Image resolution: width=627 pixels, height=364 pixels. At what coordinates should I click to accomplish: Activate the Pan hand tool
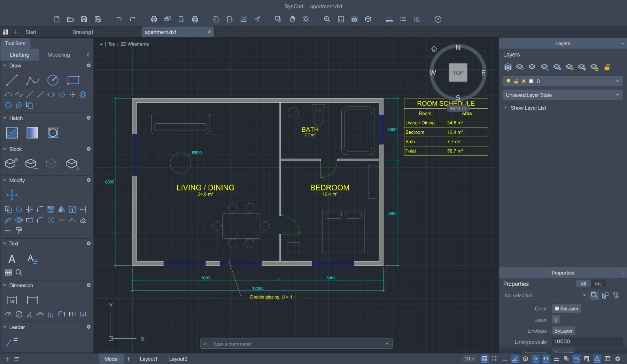click(292, 19)
